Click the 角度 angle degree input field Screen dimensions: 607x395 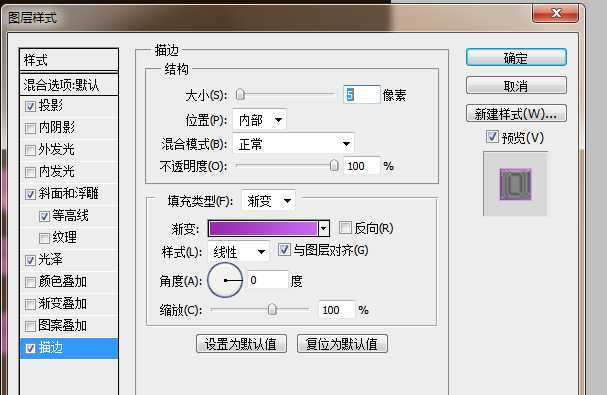(x=268, y=280)
